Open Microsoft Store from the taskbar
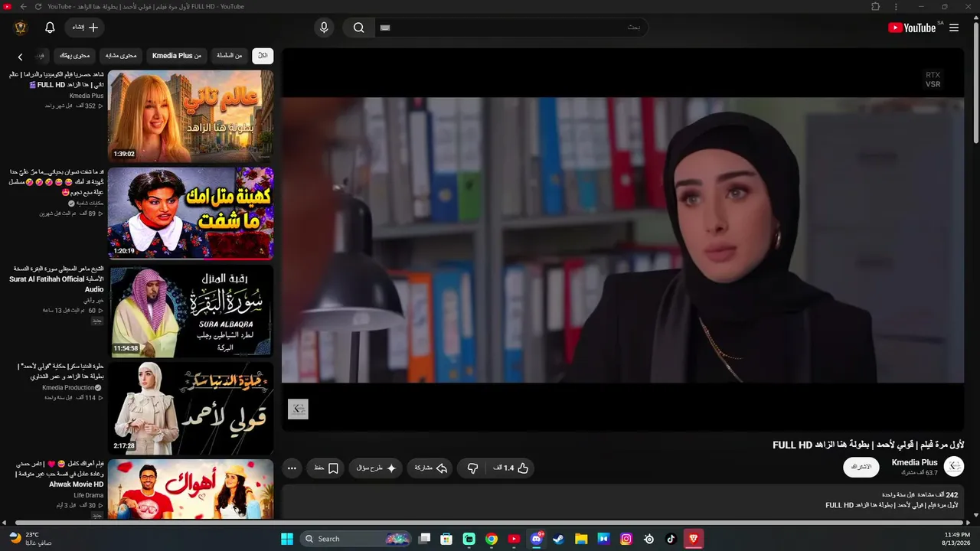Screen dimensions: 980x551 pyautogui.click(x=446, y=539)
